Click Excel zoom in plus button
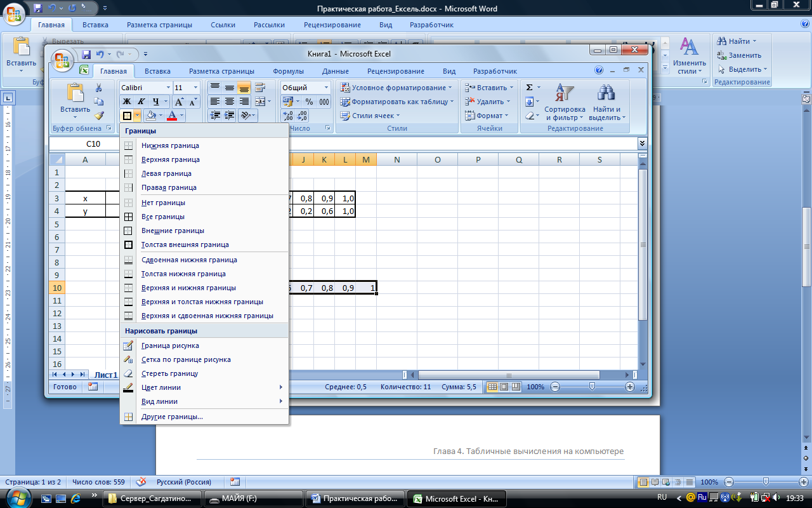This screenshot has height=508, width=812. click(x=630, y=387)
